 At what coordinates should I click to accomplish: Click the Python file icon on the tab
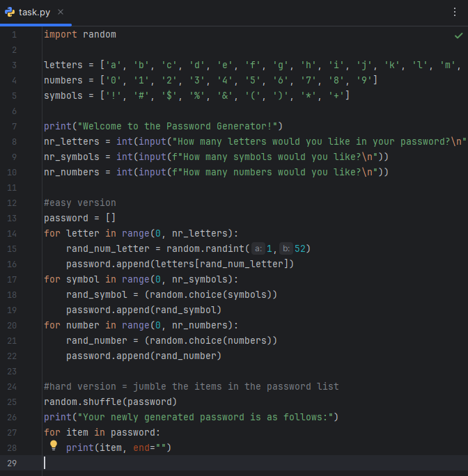[x=10, y=12]
